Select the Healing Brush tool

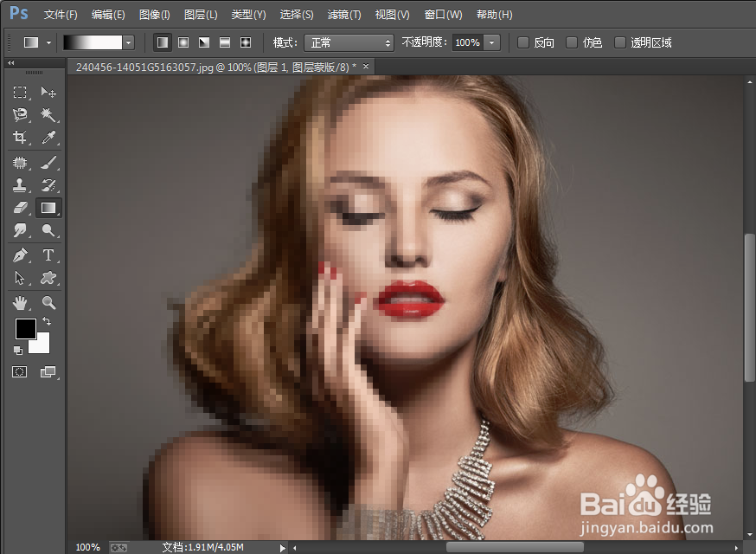20,163
